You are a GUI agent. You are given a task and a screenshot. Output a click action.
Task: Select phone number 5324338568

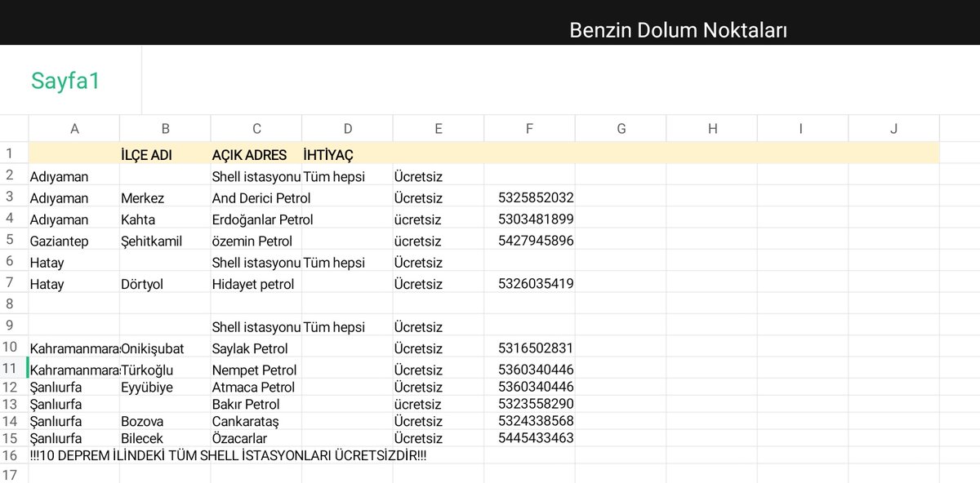click(x=529, y=421)
